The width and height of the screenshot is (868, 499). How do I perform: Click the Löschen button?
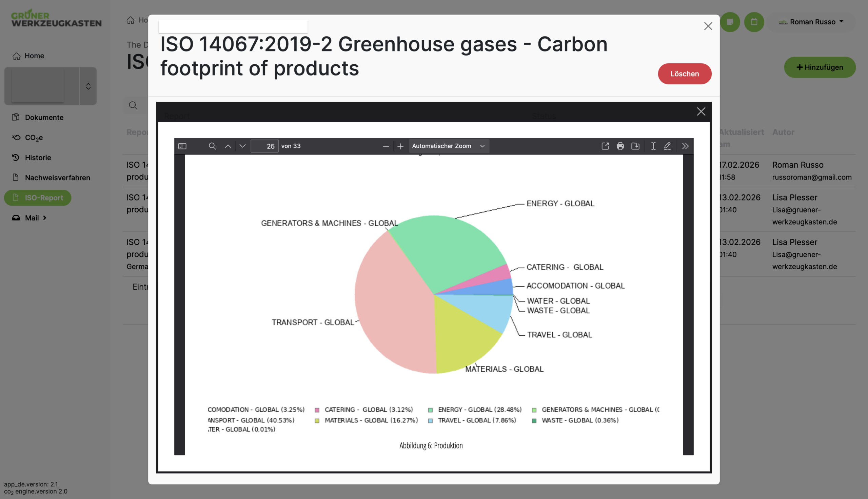(x=685, y=73)
